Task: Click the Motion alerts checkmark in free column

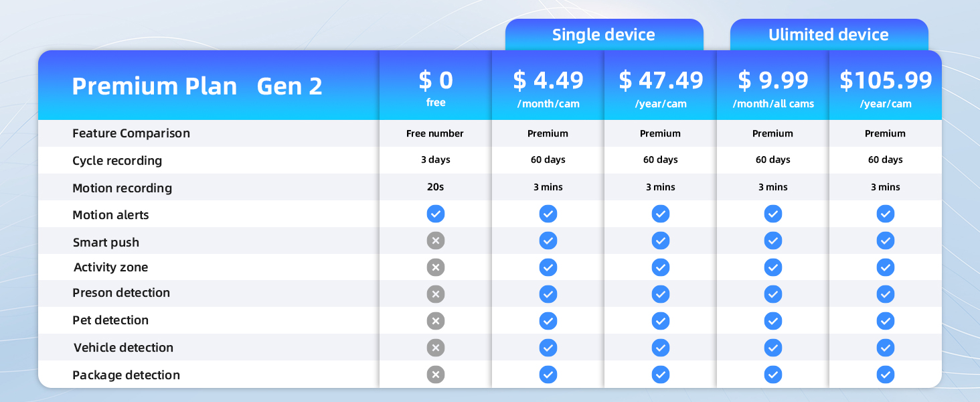Action: [x=436, y=214]
